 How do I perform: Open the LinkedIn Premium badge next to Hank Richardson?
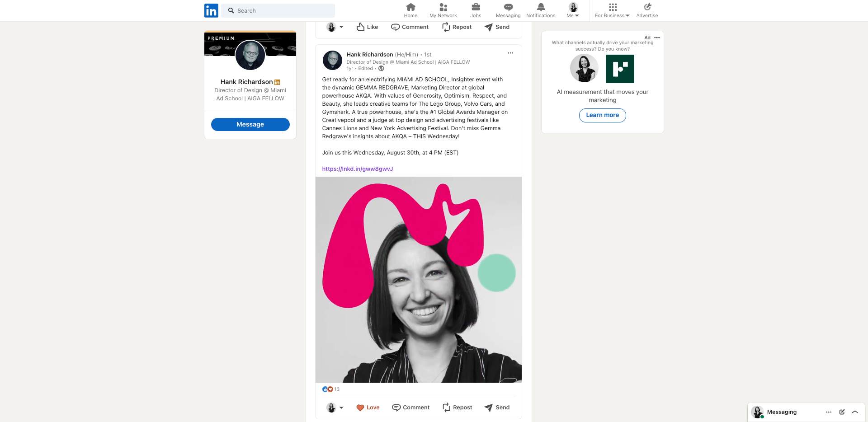coord(277,82)
